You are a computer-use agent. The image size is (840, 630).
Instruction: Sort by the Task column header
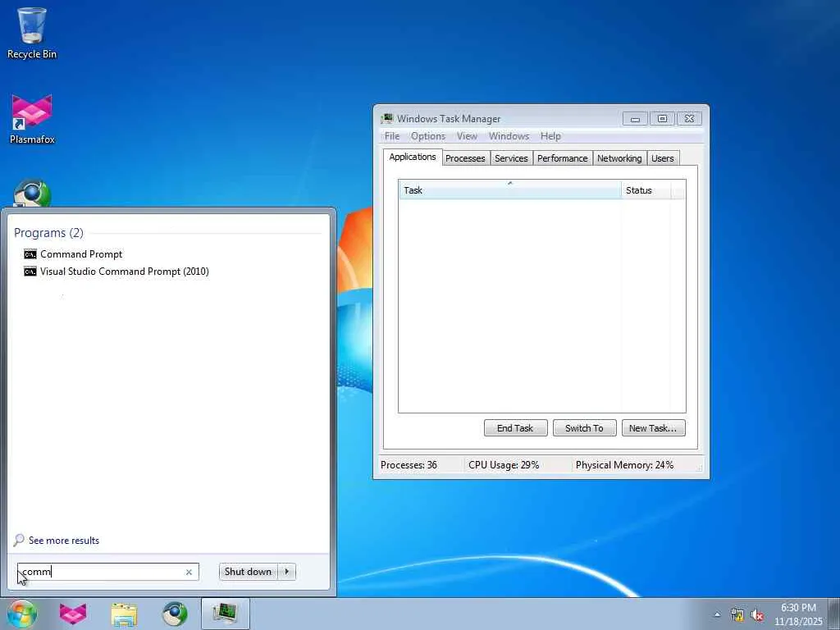(510, 190)
